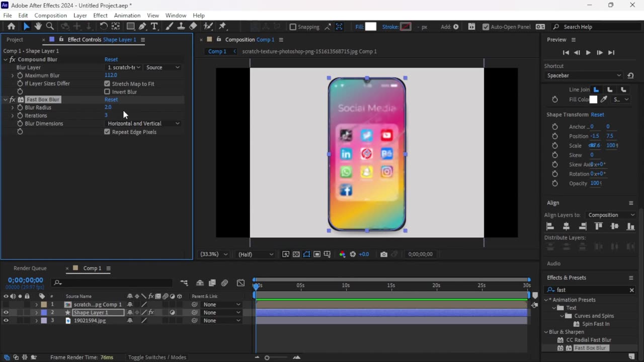Show channel and color management settings
Screen dimensions: 644x362
click(x=342, y=254)
